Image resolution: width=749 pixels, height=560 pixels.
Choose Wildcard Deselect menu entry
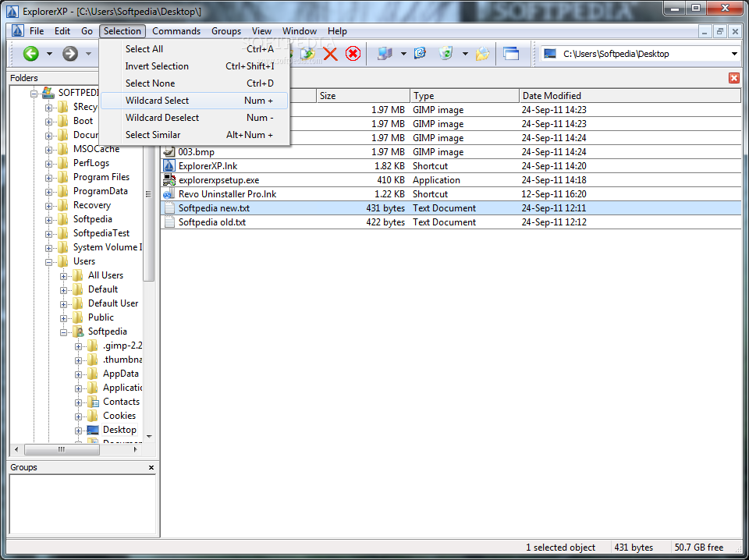194,118
